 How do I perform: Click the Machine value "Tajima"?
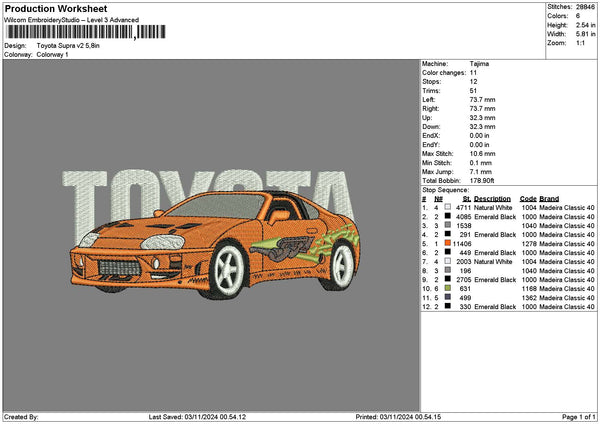479,64
